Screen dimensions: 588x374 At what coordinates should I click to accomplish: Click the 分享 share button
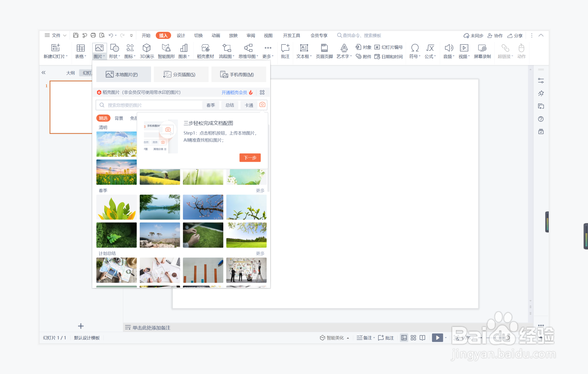(x=515, y=36)
